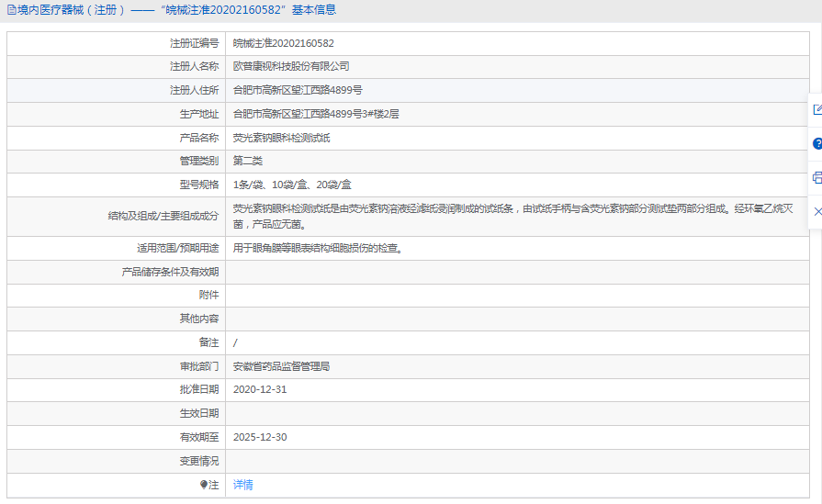The width and height of the screenshot is (822, 504).
Task: Click the bulb icon next to 注
Action: (x=204, y=485)
